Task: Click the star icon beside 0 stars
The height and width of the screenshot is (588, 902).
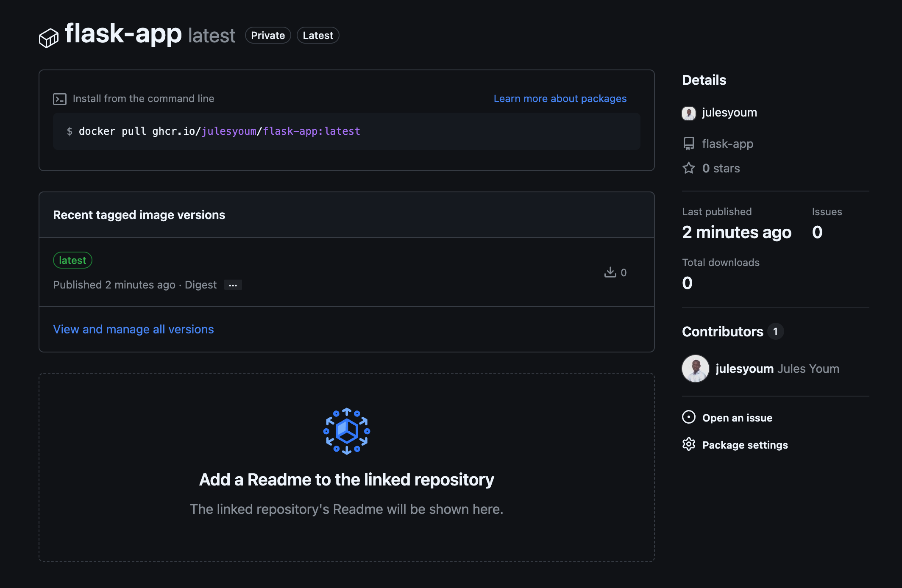Action: pyautogui.click(x=689, y=168)
